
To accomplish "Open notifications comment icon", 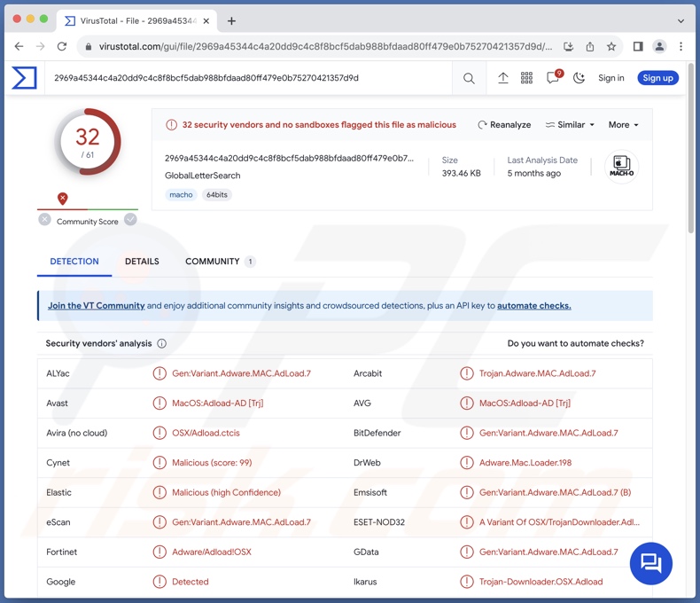I will coord(553,78).
